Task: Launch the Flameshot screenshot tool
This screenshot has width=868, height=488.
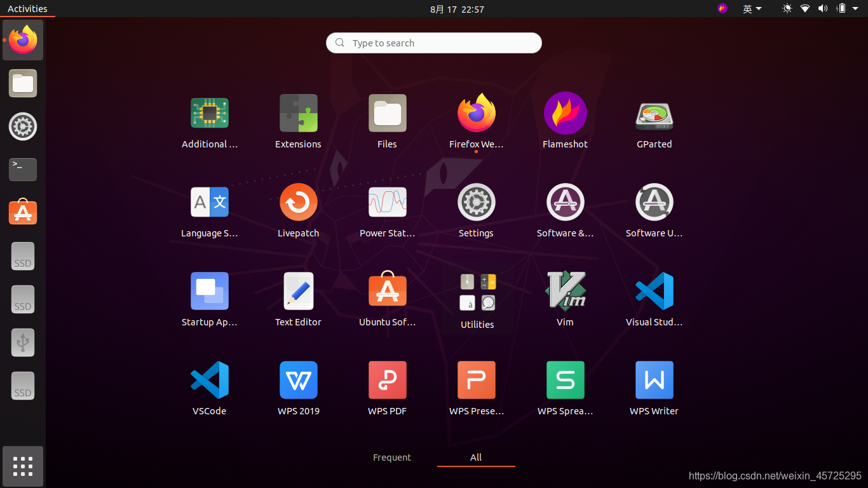Action: pos(565,121)
